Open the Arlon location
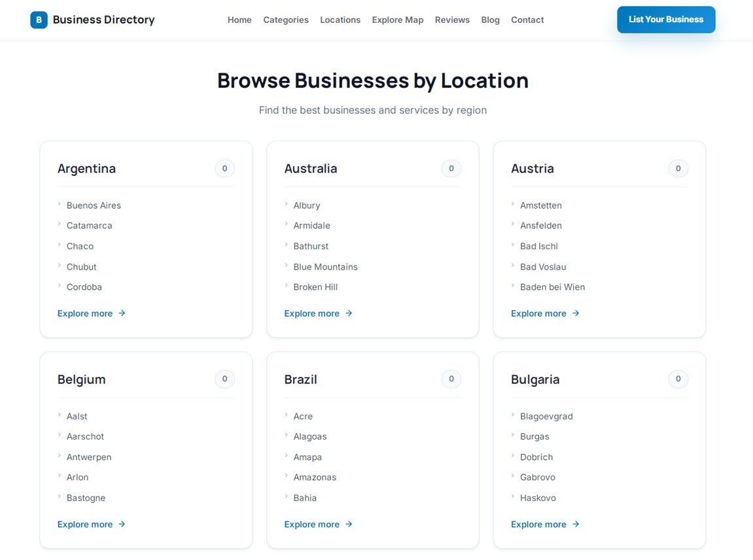753x560 pixels. tap(77, 477)
